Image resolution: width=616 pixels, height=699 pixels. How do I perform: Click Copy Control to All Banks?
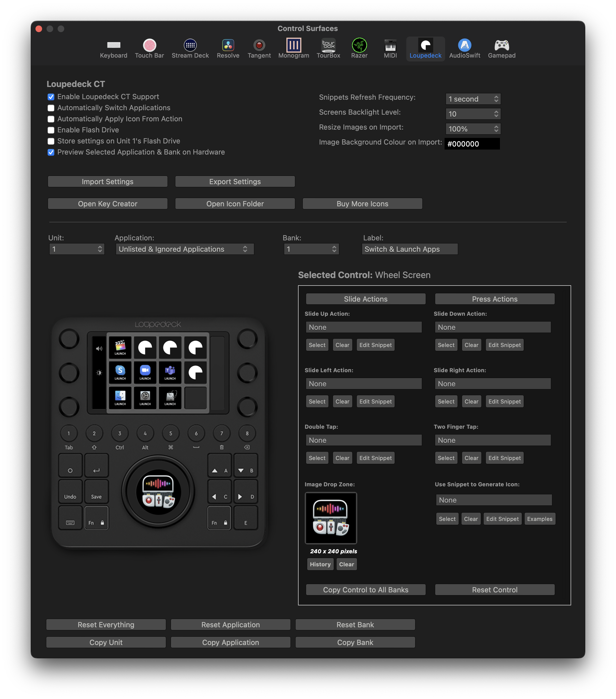point(366,590)
